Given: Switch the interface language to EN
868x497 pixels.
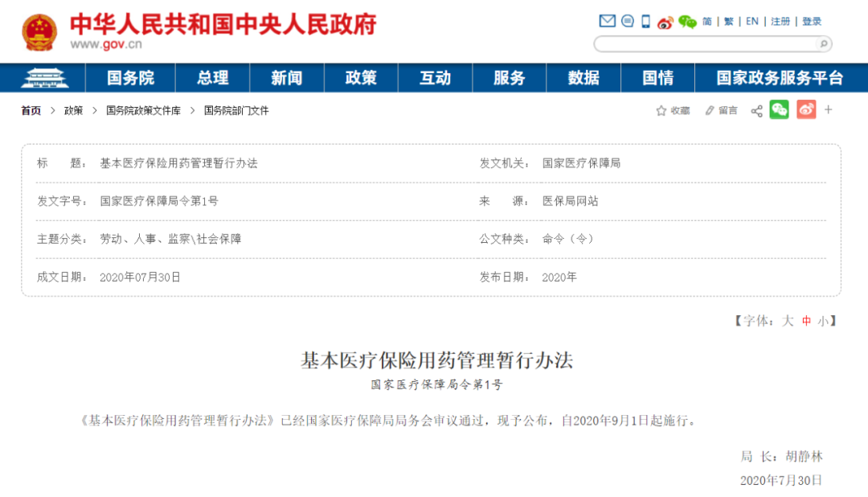Looking at the screenshot, I should [751, 21].
